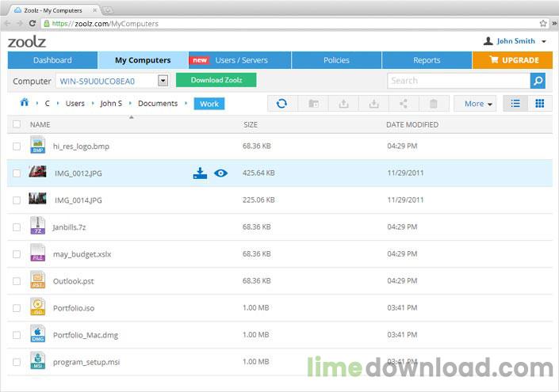Click the Zoolz logo
Viewport: 559px width, 392px height.
point(27,42)
